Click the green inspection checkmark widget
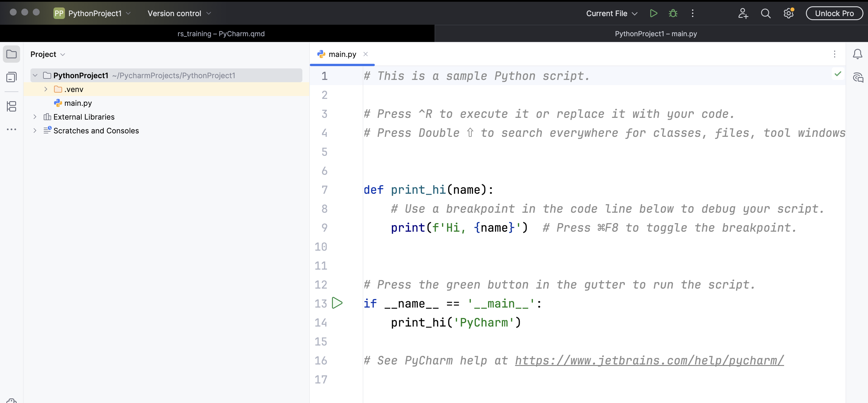The image size is (868, 403). point(838,74)
